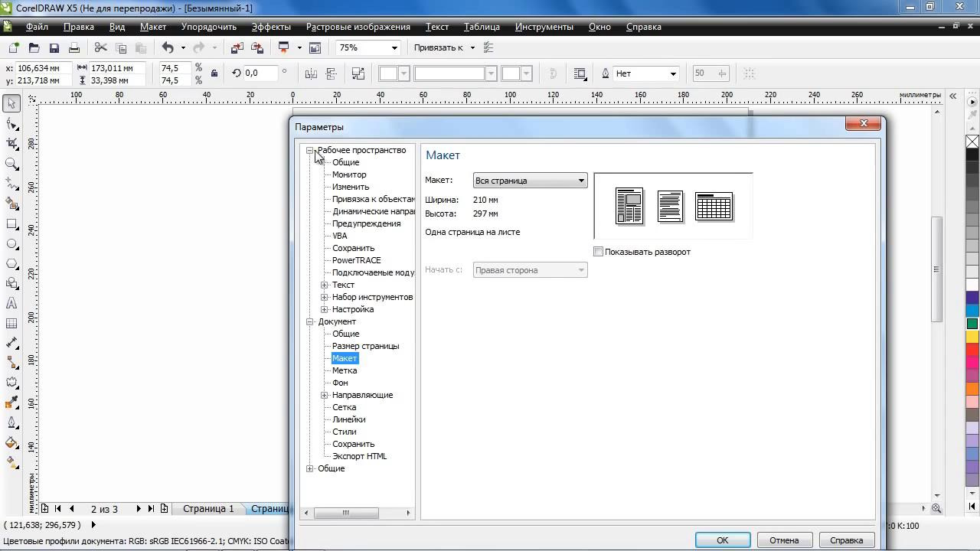Pick the yellow swatch in color palette
The height and width of the screenshot is (551, 980).
point(972,337)
